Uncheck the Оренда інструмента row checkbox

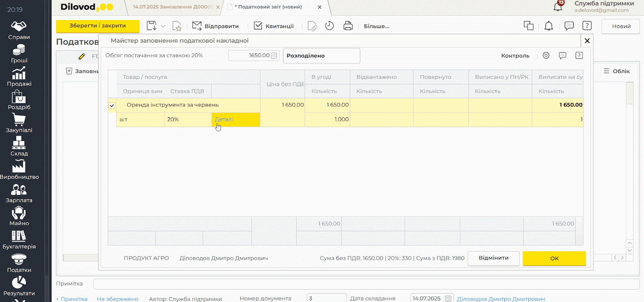click(112, 105)
